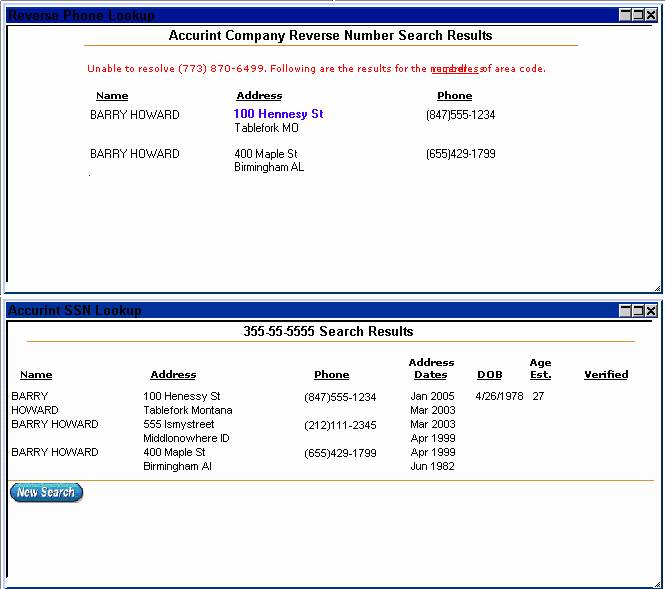Select the age estimate 27
This screenshot has width=665, height=589.
pyautogui.click(x=538, y=396)
